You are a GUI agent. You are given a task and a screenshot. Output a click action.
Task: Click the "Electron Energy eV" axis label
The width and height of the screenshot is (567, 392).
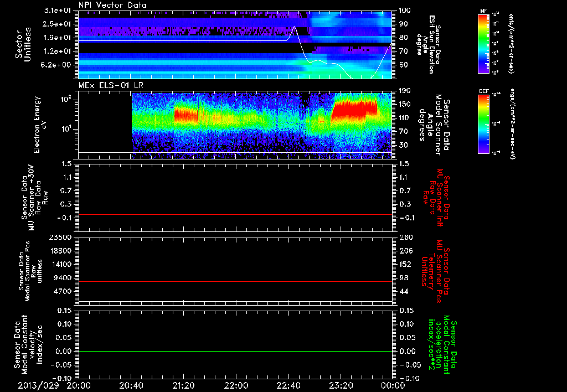pos(40,125)
